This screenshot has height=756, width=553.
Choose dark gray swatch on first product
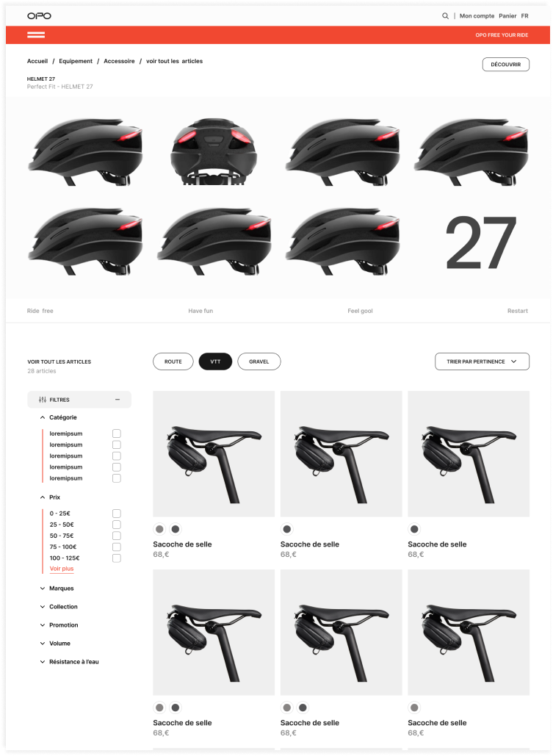[176, 529]
